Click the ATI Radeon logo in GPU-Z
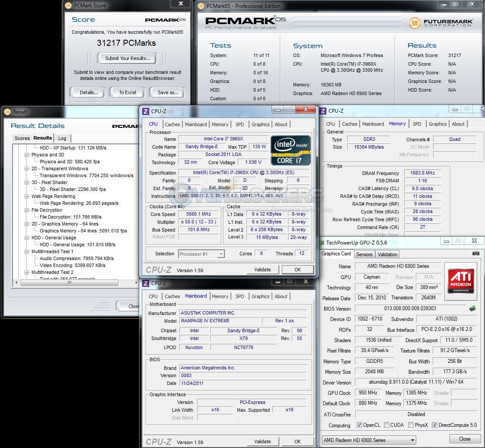Screen dimensions: 485x448 461,281
